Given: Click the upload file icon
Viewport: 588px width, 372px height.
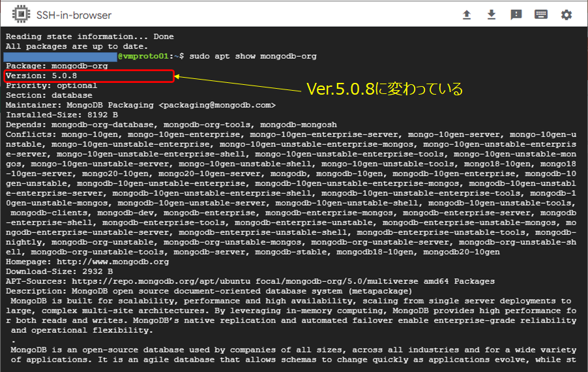Looking at the screenshot, I should 467,14.
